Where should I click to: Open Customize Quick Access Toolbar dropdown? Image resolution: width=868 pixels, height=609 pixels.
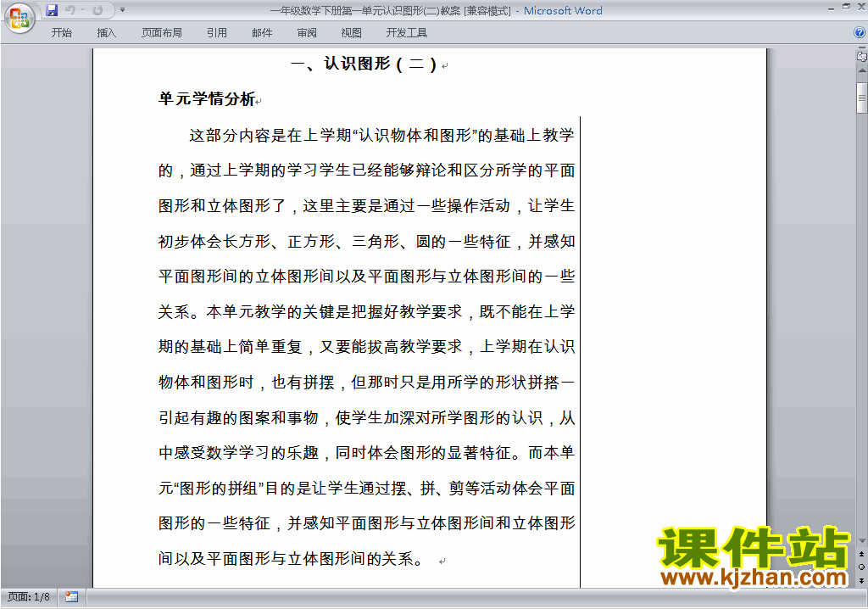pos(122,10)
